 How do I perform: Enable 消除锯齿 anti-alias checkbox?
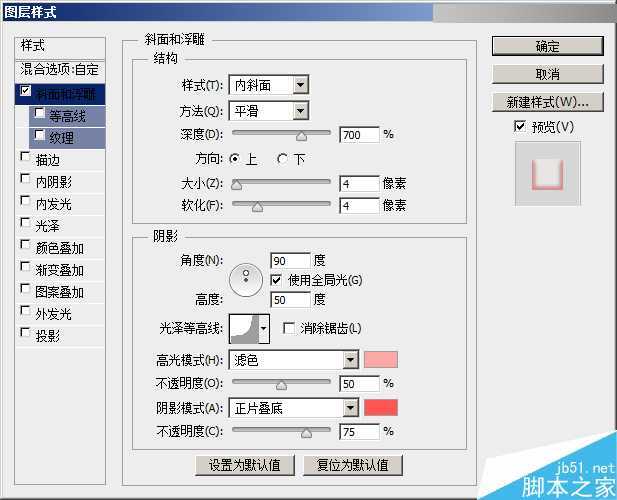coord(289,328)
